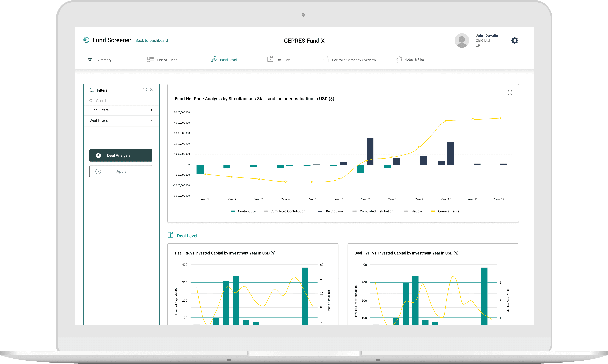Collapse the filters panel with reset arrow

pyautogui.click(x=145, y=90)
